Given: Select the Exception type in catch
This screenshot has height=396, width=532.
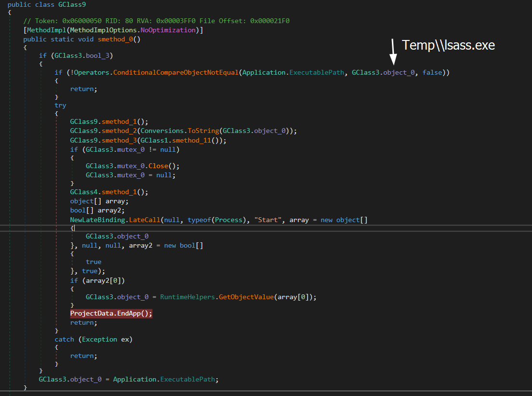Looking at the screenshot, I should pos(100,339).
